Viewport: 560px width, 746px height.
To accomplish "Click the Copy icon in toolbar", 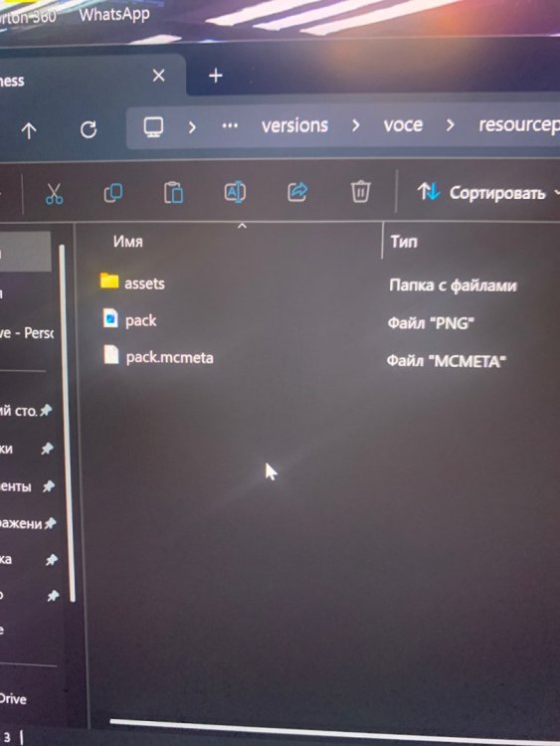I will [113, 193].
